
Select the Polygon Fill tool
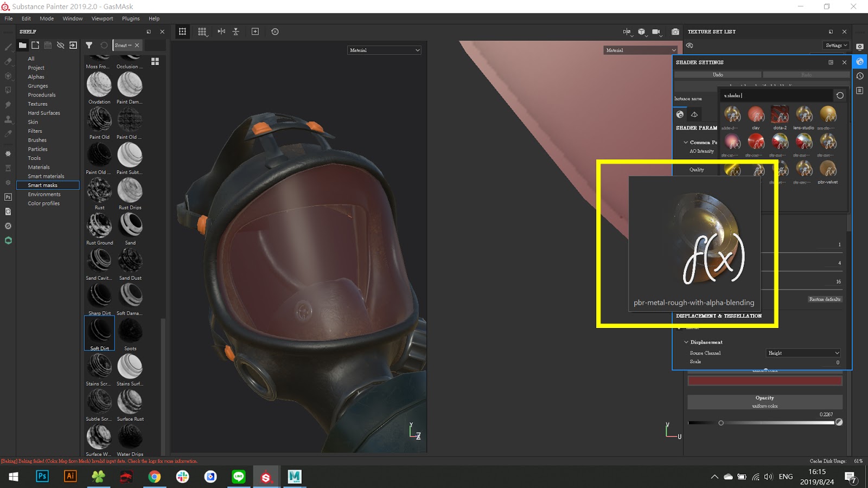[8, 90]
